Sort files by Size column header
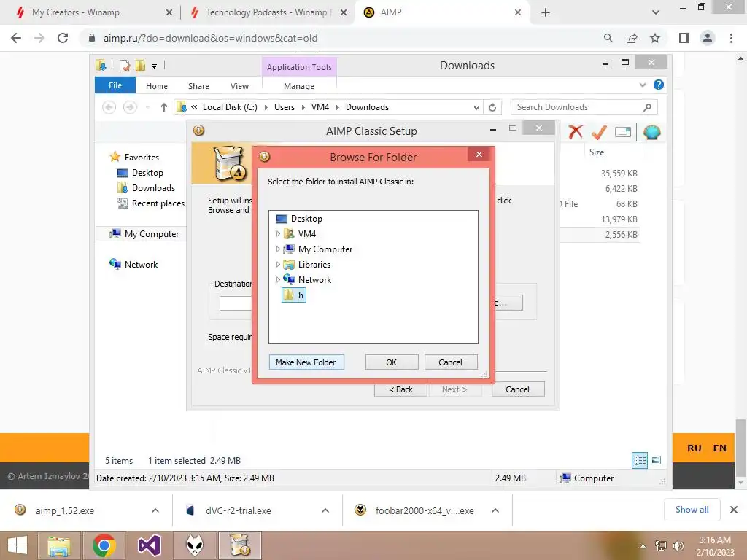This screenshot has width=747, height=560. (597, 152)
